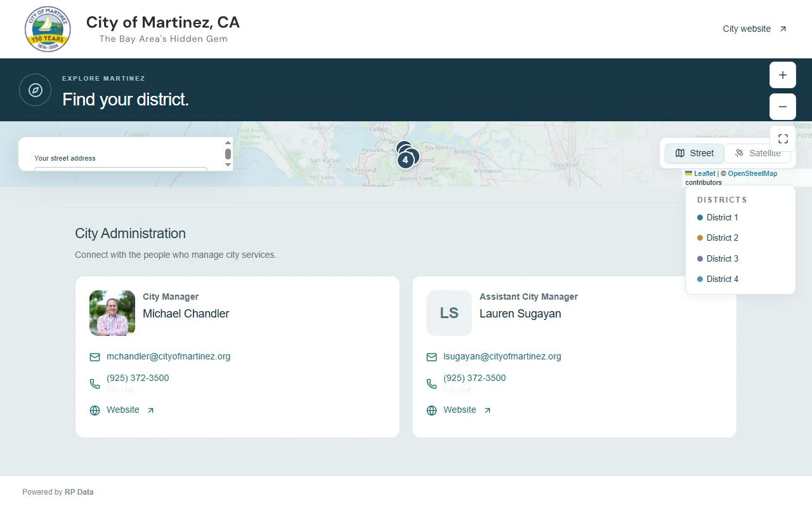Click the address panel scrollbar up arrow
The width and height of the screenshot is (812, 508).
pos(228,143)
